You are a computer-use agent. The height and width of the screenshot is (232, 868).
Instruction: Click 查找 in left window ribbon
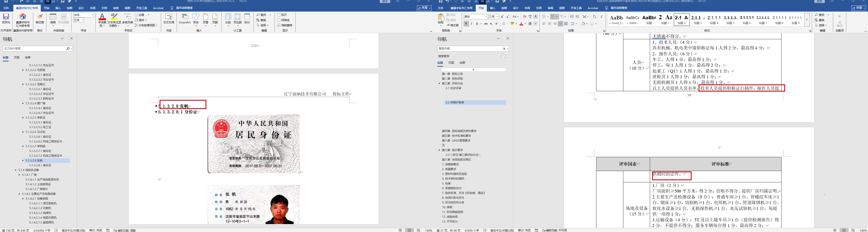(x=261, y=15)
